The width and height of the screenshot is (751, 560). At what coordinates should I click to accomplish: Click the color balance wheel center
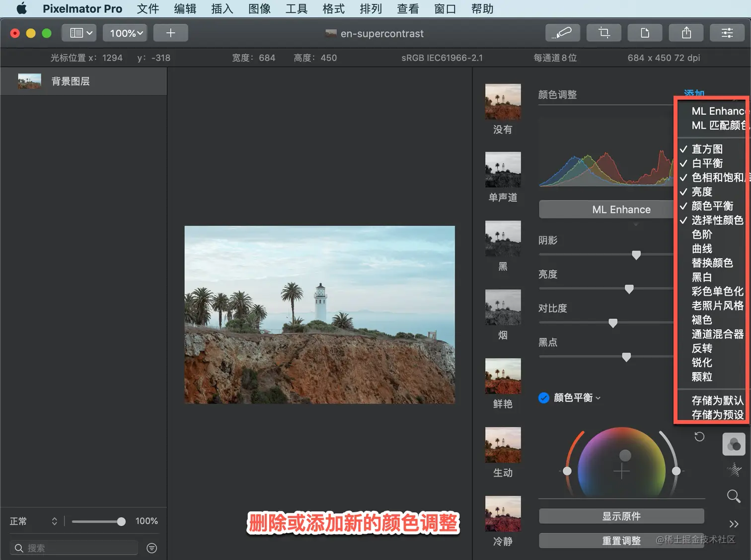tap(621, 472)
